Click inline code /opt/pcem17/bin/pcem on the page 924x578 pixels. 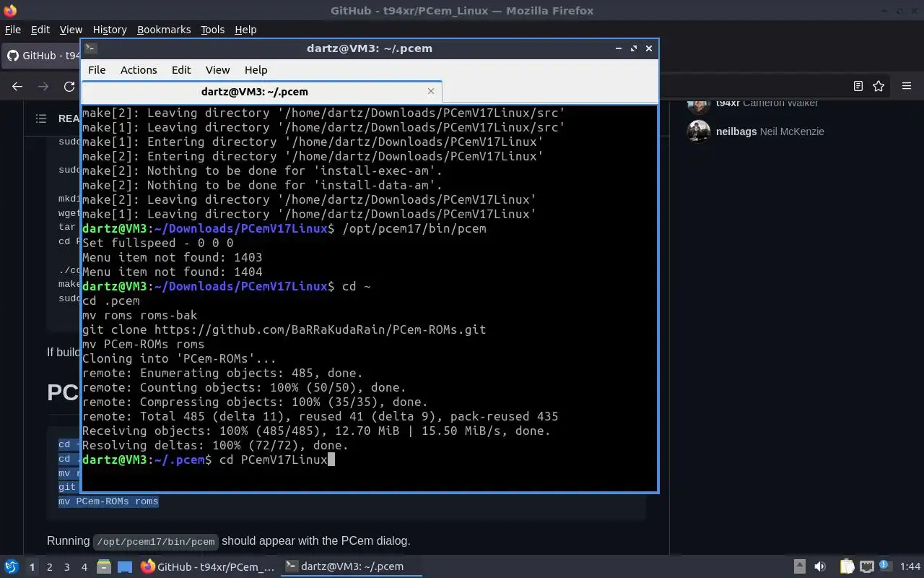tap(155, 541)
